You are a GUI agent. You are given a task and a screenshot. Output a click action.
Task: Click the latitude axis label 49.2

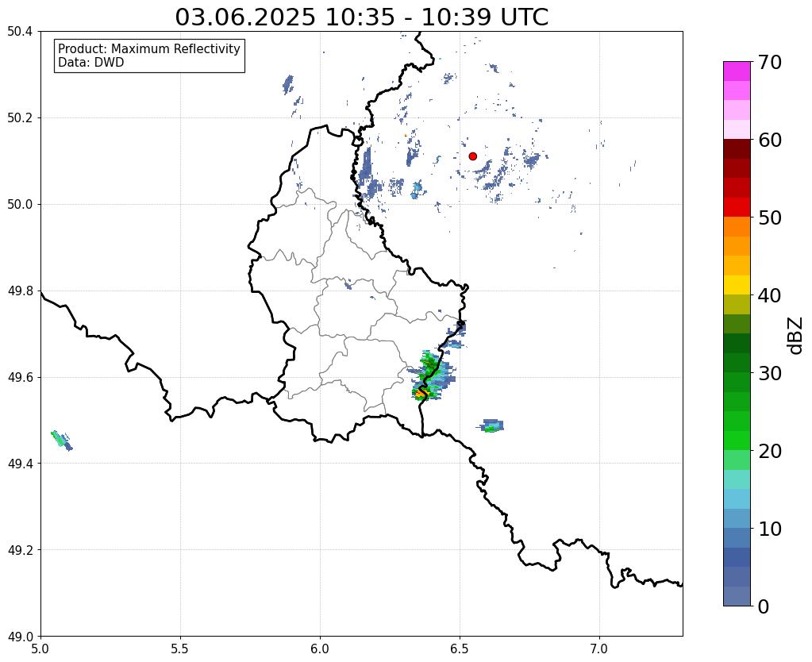pyautogui.click(x=20, y=550)
